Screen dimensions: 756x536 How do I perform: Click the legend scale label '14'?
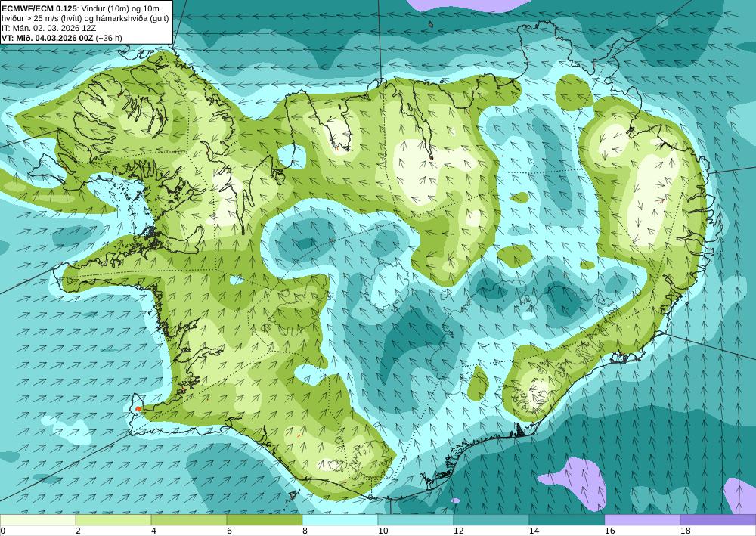click(x=534, y=531)
